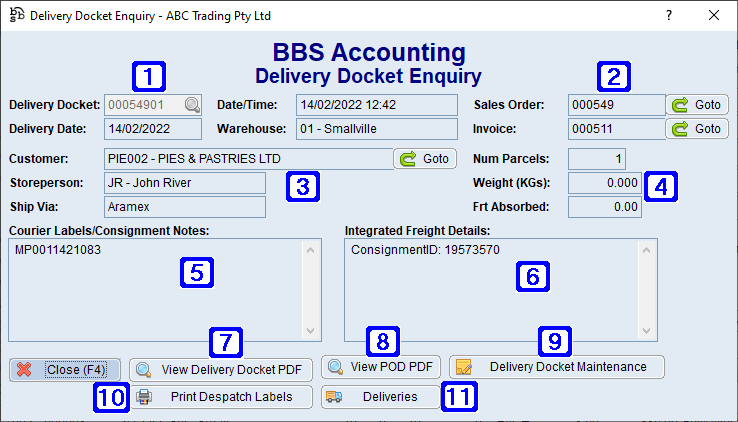Click the BBS application icon in title bar

[17, 15]
